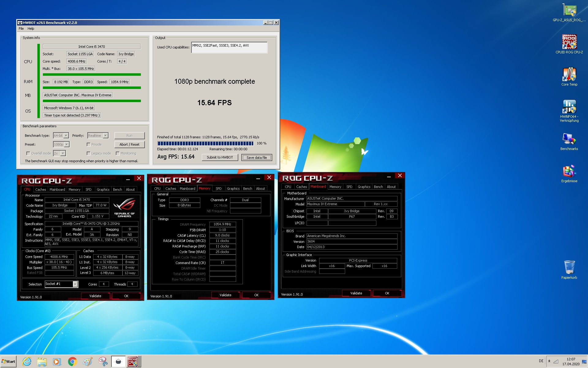The height and width of the screenshot is (368, 588).
Task: Open Papierkorb recycle bin icon
Action: (x=569, y=270)
